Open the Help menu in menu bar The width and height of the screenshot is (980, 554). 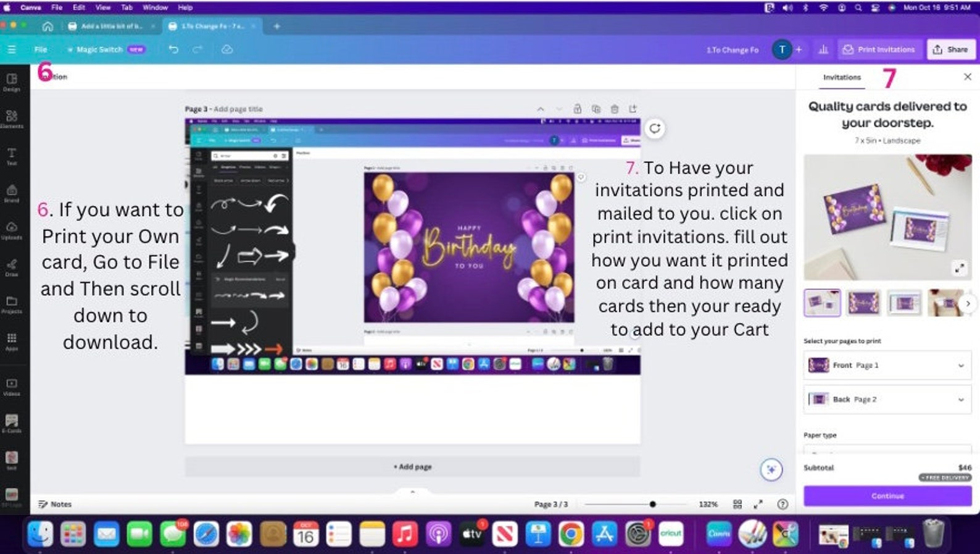coord(185,7)
